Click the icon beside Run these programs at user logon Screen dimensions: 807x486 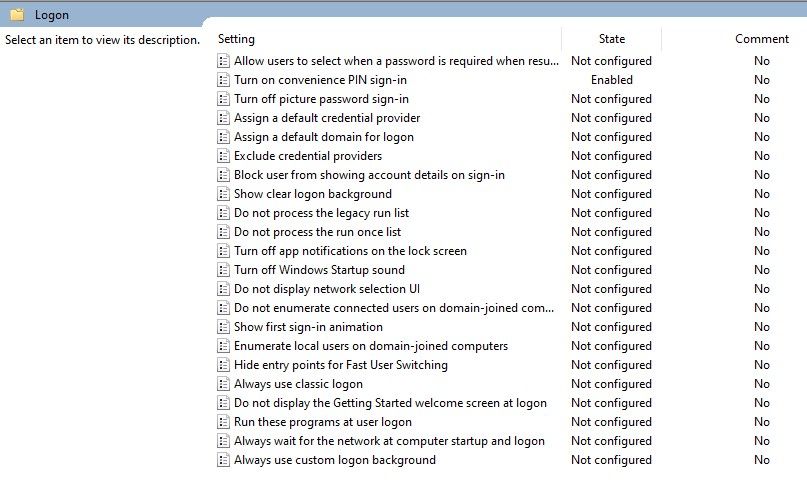pyautogui.click(x=223, y=422)
